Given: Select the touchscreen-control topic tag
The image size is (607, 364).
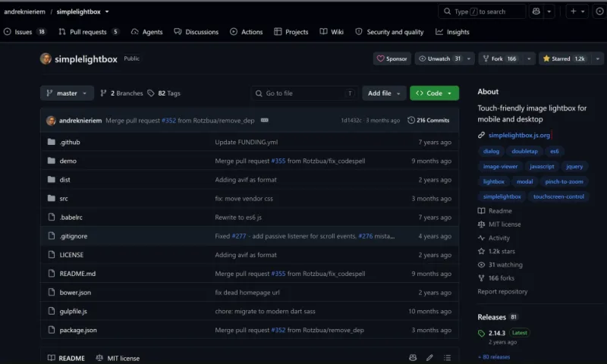Looking at the screenshot, I should pos(558,196).
